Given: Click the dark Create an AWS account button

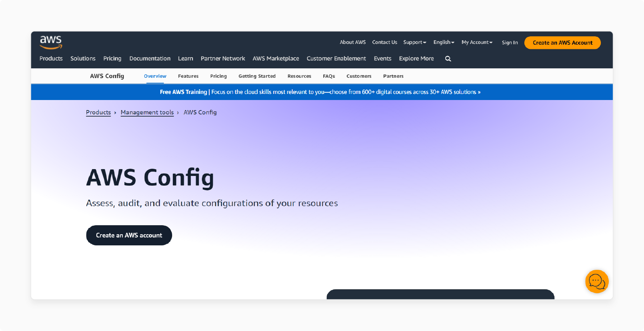Looking at the screenshot, I should tap(129, 235).
